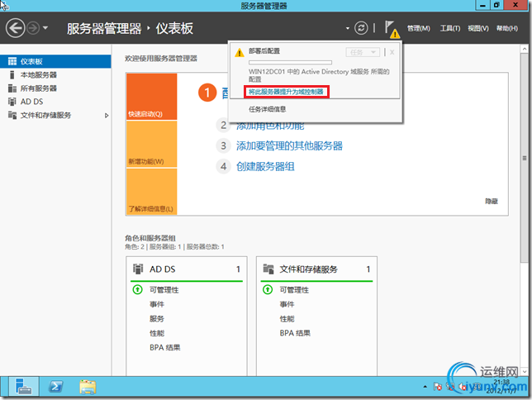
Task: Open BPA 结果 in AD DS tile
Action: point(165,348)
